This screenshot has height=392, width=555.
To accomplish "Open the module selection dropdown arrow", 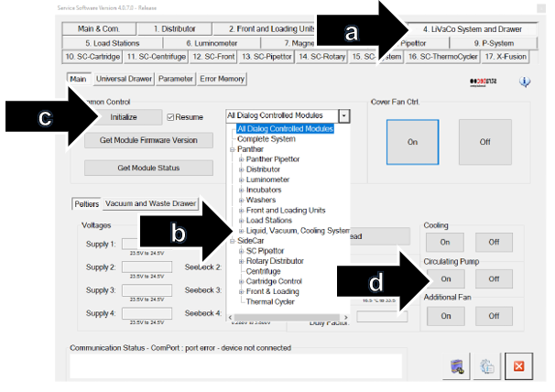I will (x=343, y=116).
